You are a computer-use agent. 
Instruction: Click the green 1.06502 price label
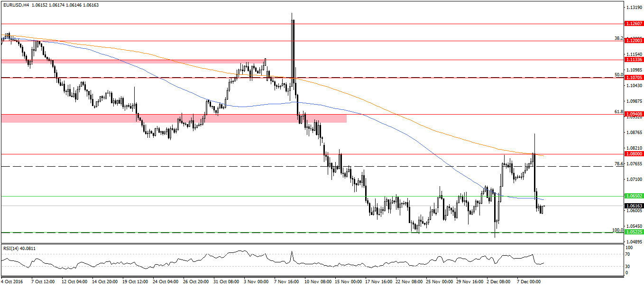634,196
